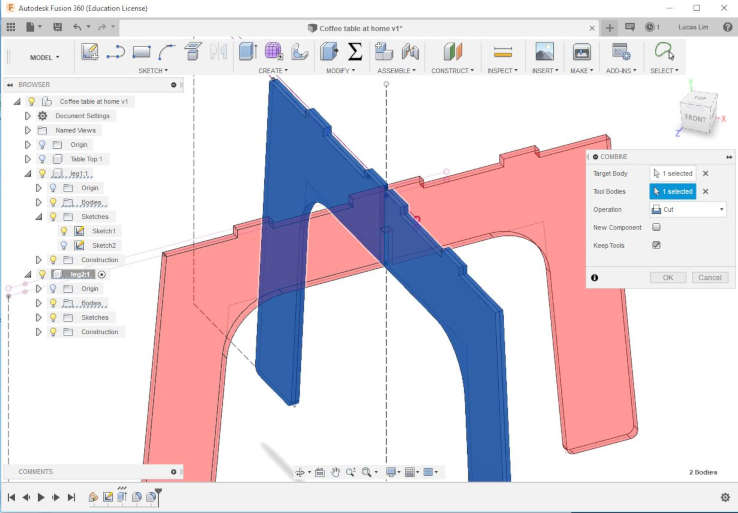Screen dimensions: 738x513
Task: Open the data panel grid icon
Action: pos(10,27)
